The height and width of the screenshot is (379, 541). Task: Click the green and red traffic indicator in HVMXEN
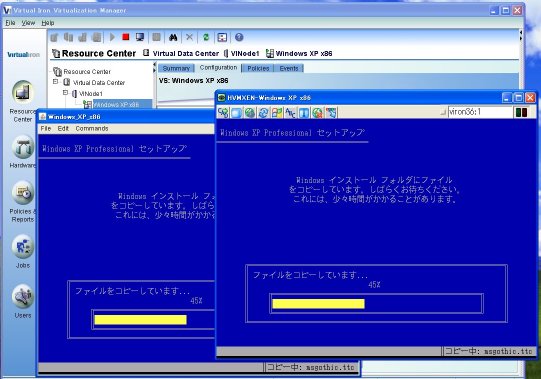521,113
